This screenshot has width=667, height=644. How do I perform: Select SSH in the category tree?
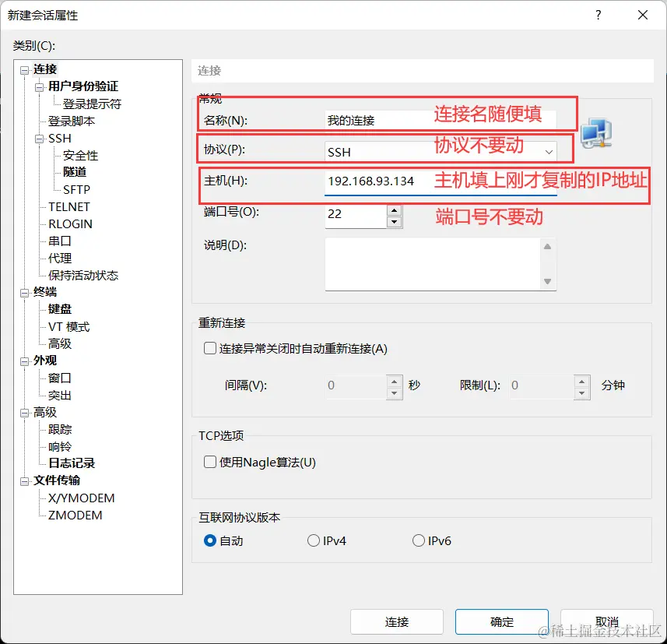tap(60, 139)
